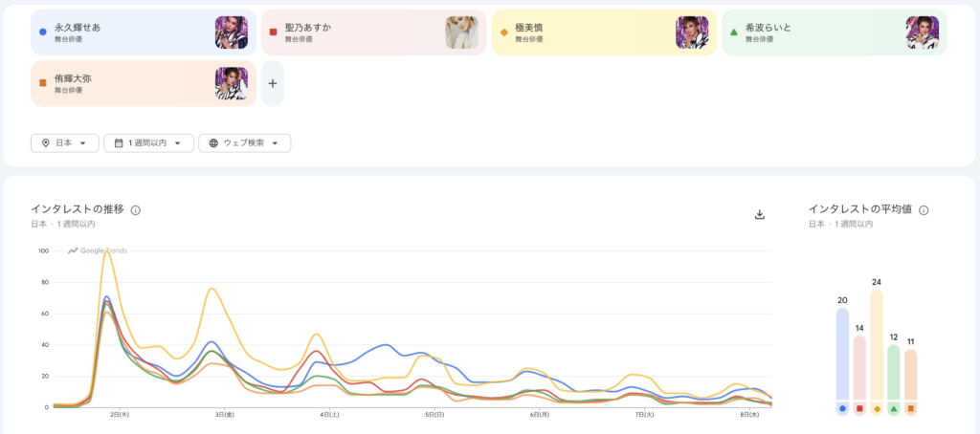Open info icon next to インタレストの推移
980x434 pixels.
(x=136, y=210)
